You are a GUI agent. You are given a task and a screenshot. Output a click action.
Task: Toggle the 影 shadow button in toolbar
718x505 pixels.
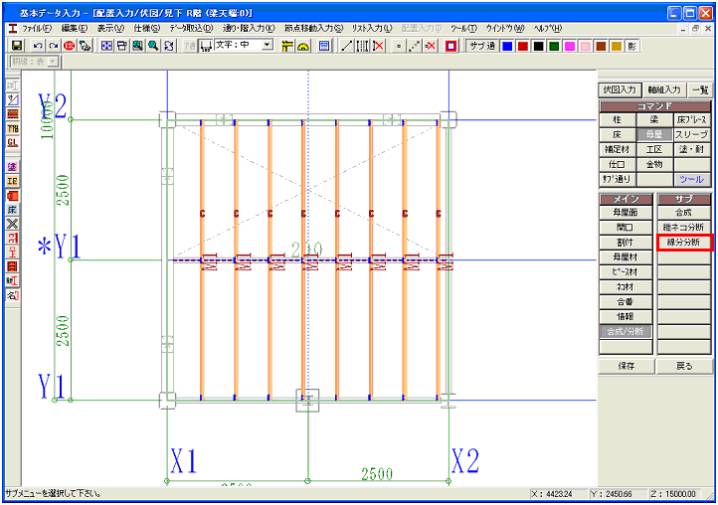coord(632,46)
